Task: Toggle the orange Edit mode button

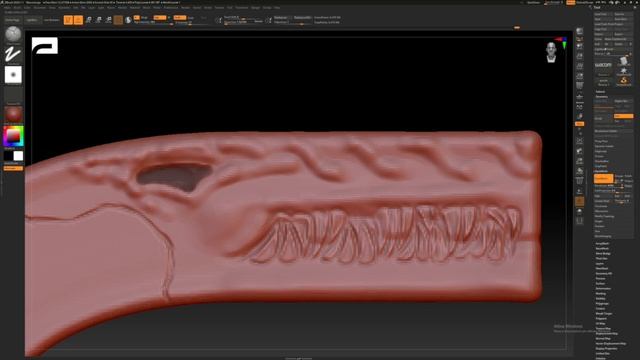Action: (68, 20)
